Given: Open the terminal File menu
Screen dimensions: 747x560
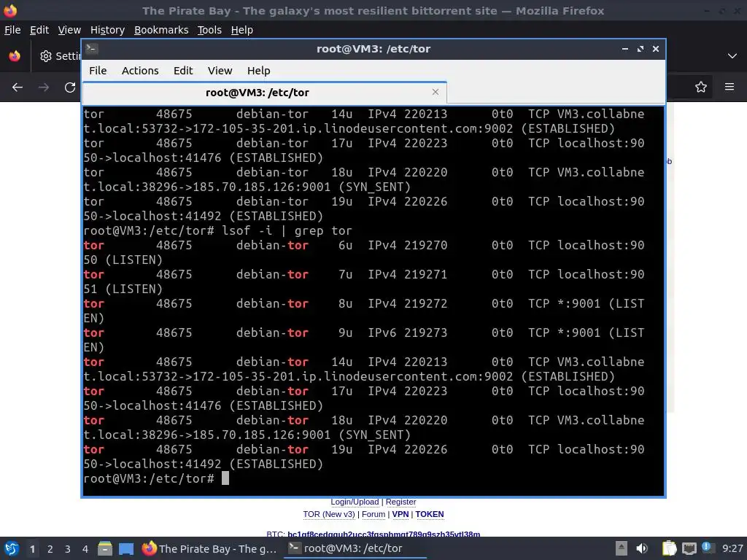Looking at the screenshot, I should pyautogui.click(x=98, y=71).
